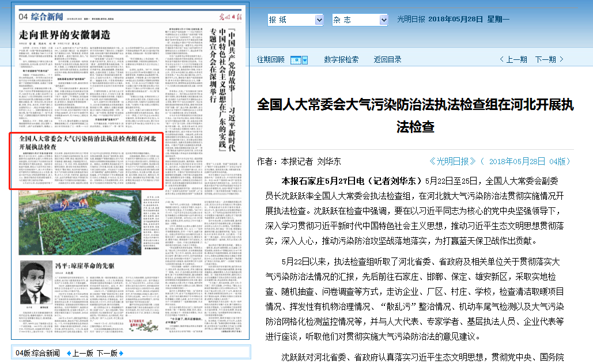Click the 往期回顾 label
This screenshot has width=593, height=364.
(270, 59)
